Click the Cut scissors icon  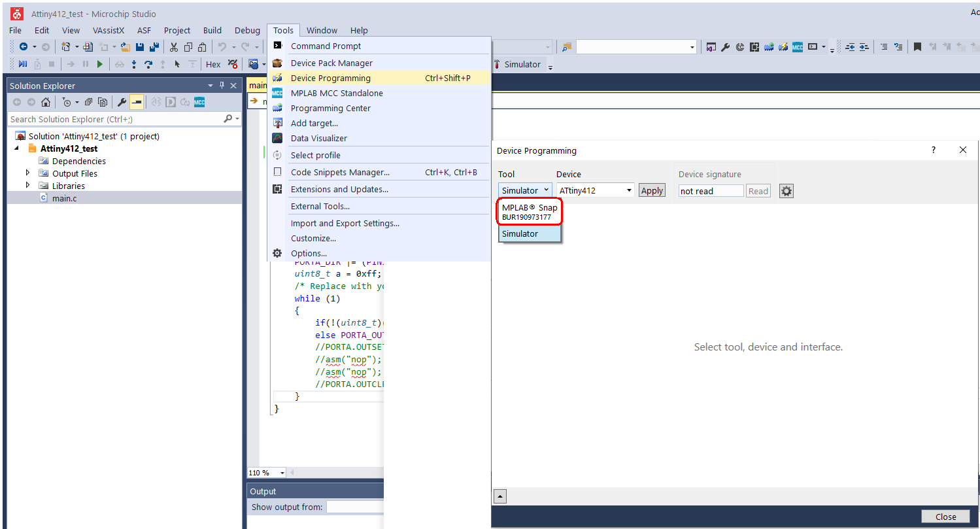click(x=174, y=47)
